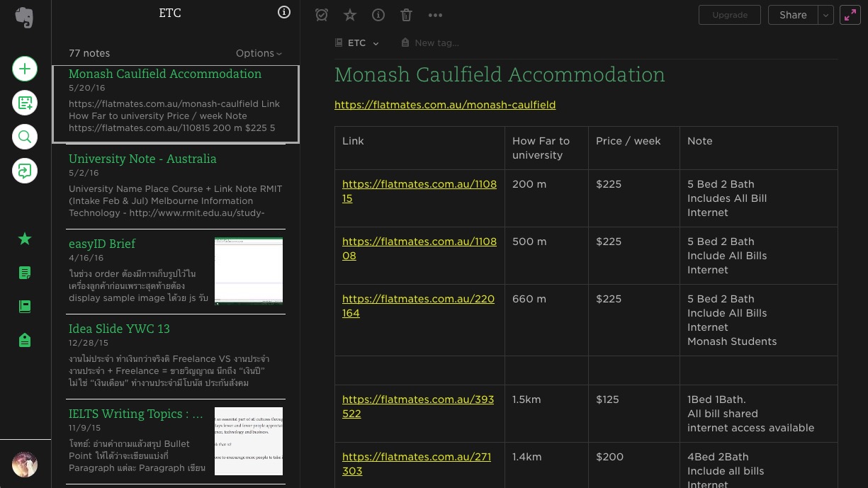Expand note to full screen

tap(850, 15)
